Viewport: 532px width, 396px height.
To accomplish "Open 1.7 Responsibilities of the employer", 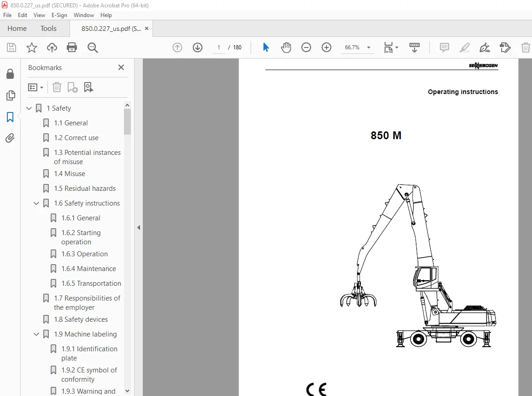I will tap(87, 302).
